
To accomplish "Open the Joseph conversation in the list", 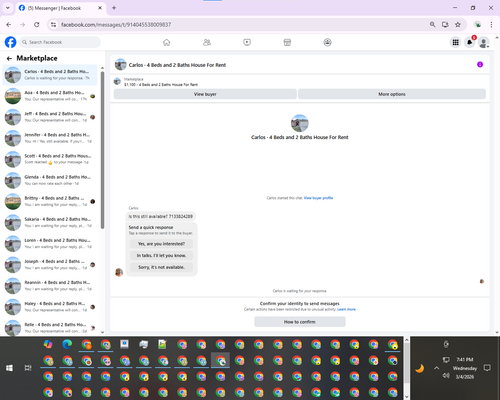I will pos(50,265).
